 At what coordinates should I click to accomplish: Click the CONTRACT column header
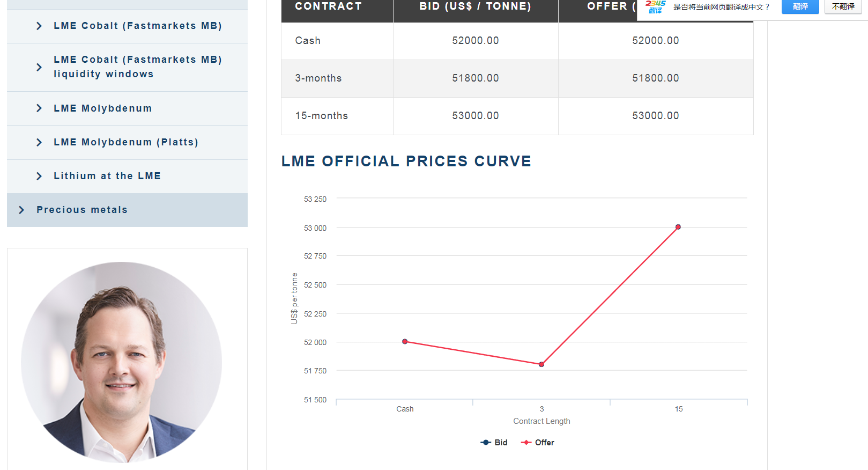pos(329,6)
